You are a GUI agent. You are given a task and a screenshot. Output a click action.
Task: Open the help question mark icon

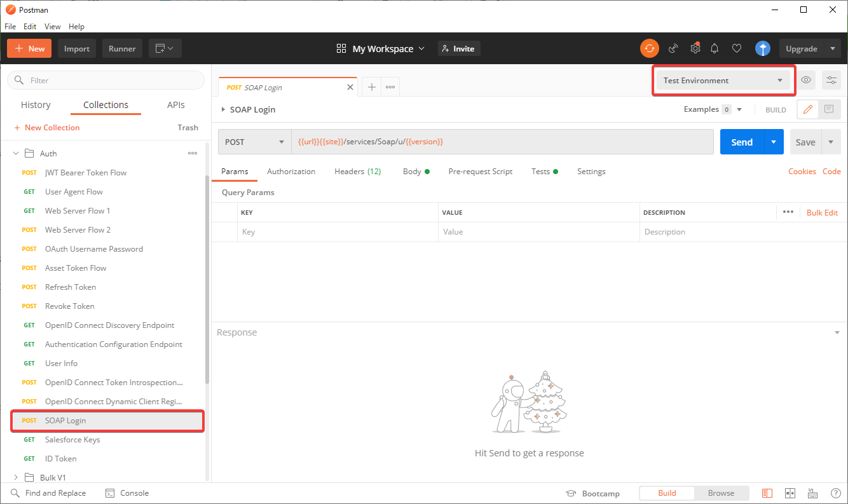(835, 493)
